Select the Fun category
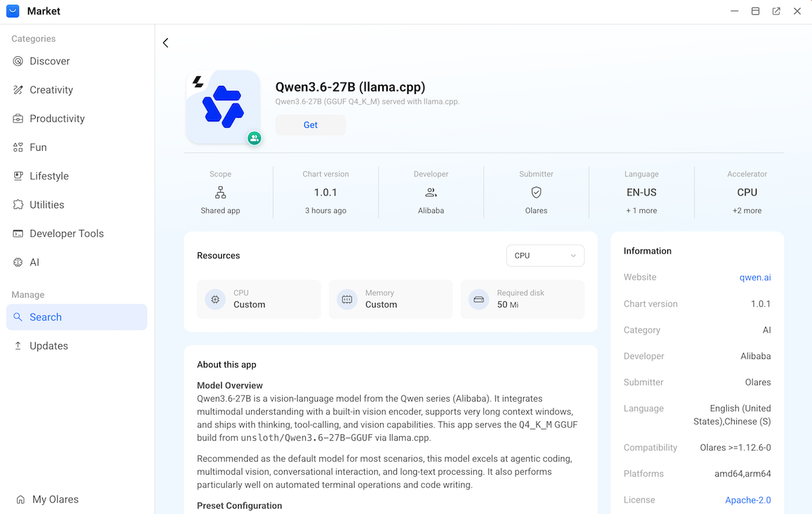The height and width of the screenshot is (514, 812). 76,147
